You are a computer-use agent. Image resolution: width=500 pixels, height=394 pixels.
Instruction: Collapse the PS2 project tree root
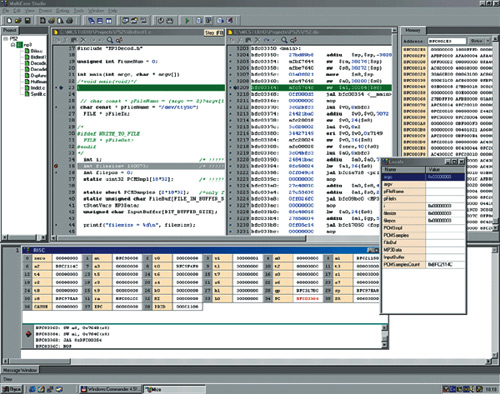tap(5, 39)
